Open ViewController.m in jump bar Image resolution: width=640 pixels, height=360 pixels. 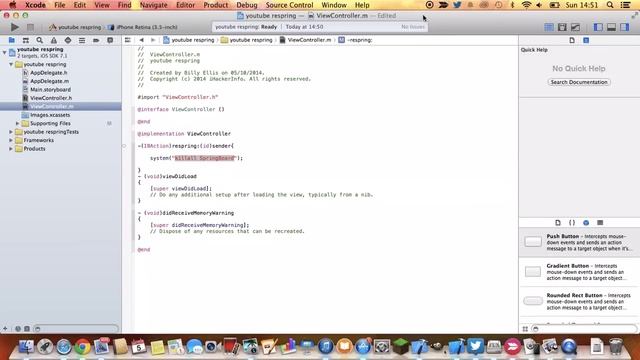[305, 40]
